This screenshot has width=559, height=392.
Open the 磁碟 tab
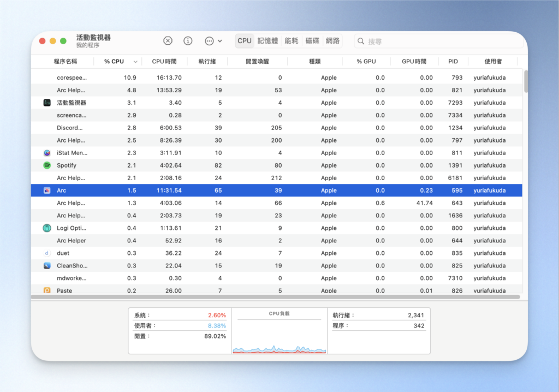[312, 40]
